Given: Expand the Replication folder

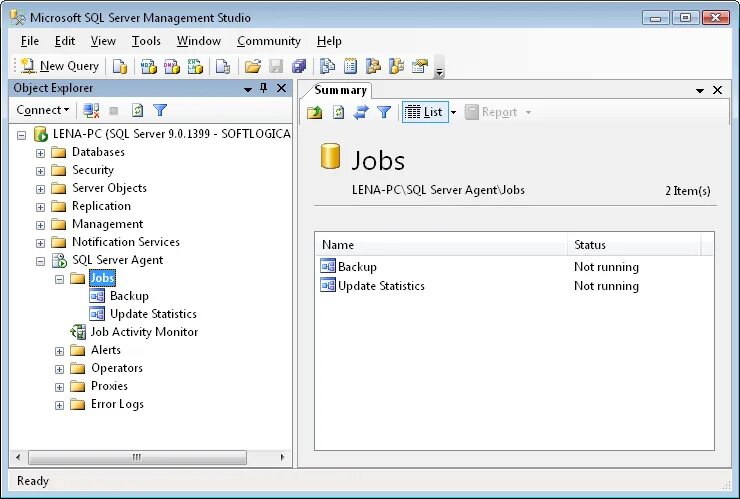Looking at the screenshot, I should click(41, 207).
